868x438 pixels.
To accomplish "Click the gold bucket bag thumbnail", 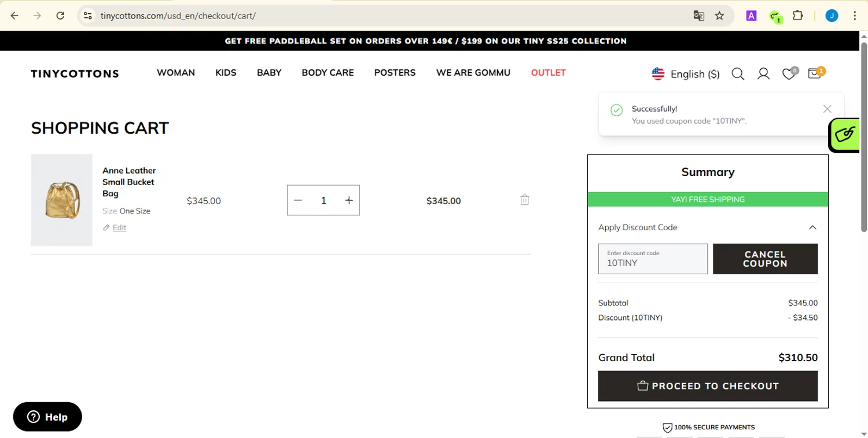I will click(x=61, y=200).
